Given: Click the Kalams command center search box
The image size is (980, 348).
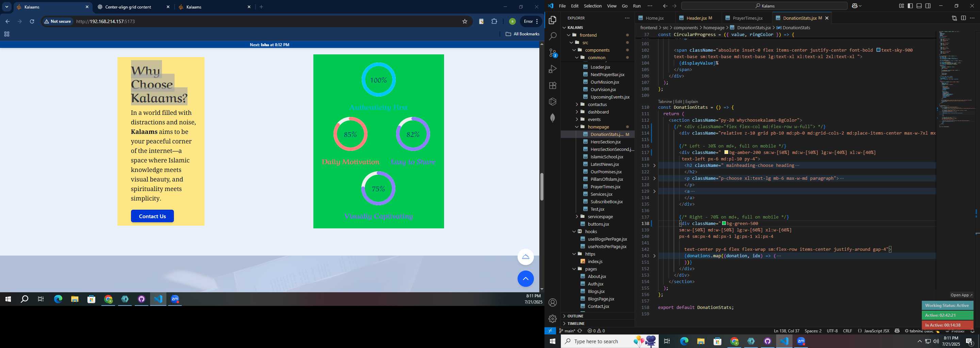Looking at the screenshot, I should click(x=764, y=6).
